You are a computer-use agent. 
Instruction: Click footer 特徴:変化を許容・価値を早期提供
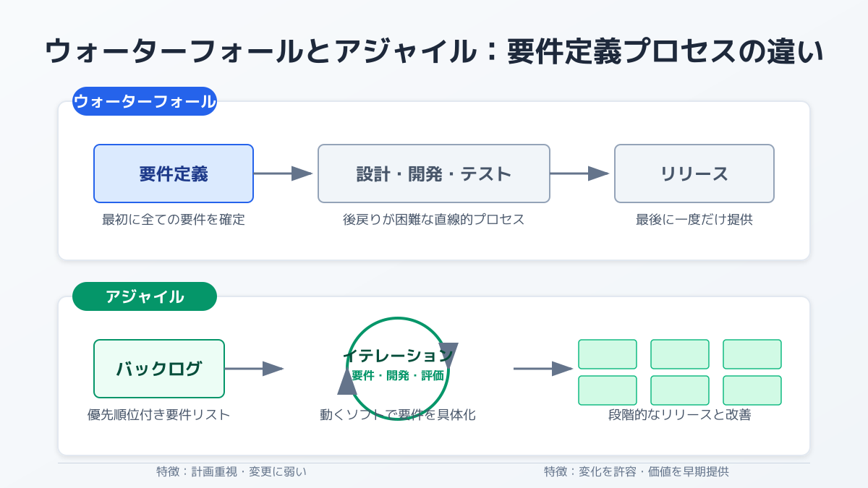click(x=637, y=471)
